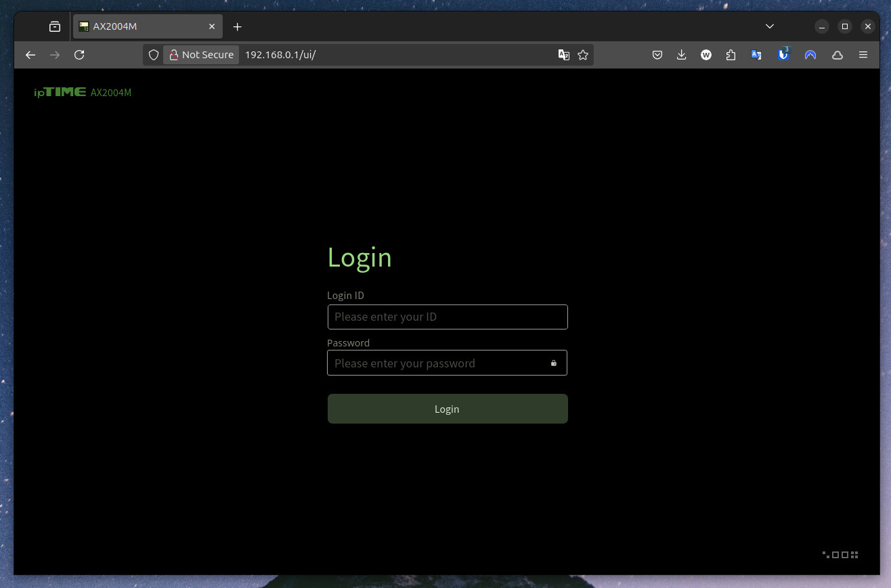Image resolution: width=891 pixels, height=588 pixels.
Task: Open the list all tabs dropdown arrow
Action: [770, 26]
